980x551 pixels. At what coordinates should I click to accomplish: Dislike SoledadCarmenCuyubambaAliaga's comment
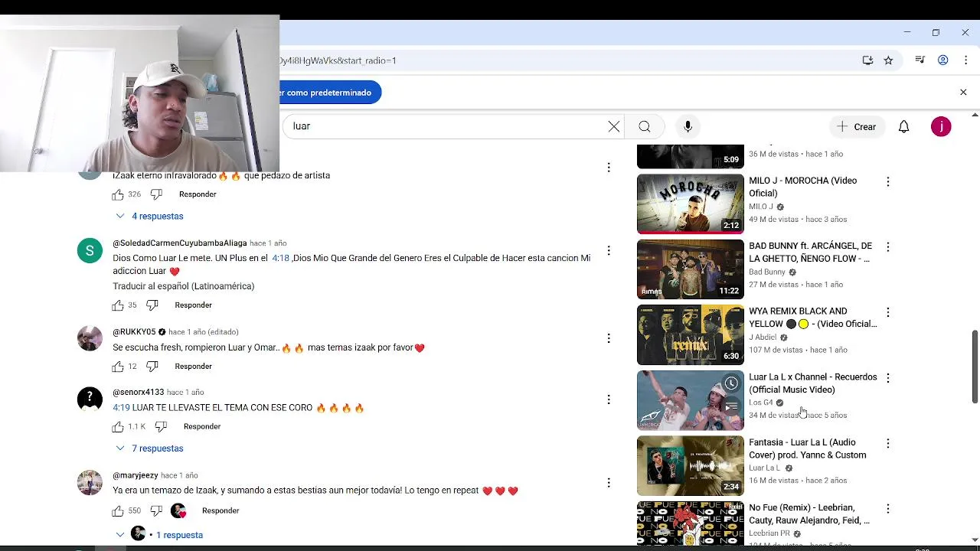(x=152, y=305)
